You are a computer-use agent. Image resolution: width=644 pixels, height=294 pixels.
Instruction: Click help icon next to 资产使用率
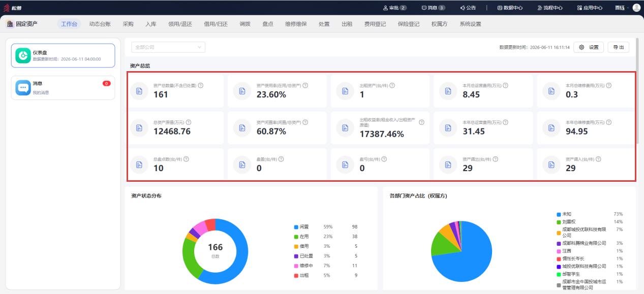(305, 85)
